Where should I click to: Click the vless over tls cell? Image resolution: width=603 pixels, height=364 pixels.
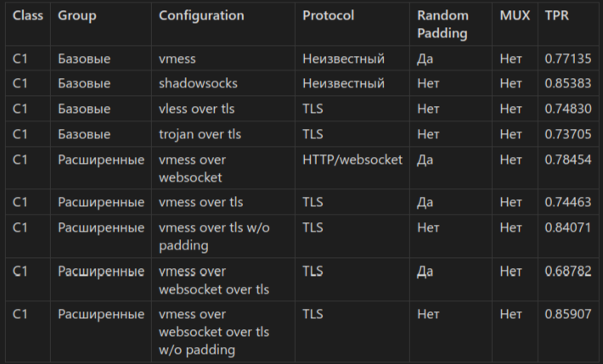point(197,109)
